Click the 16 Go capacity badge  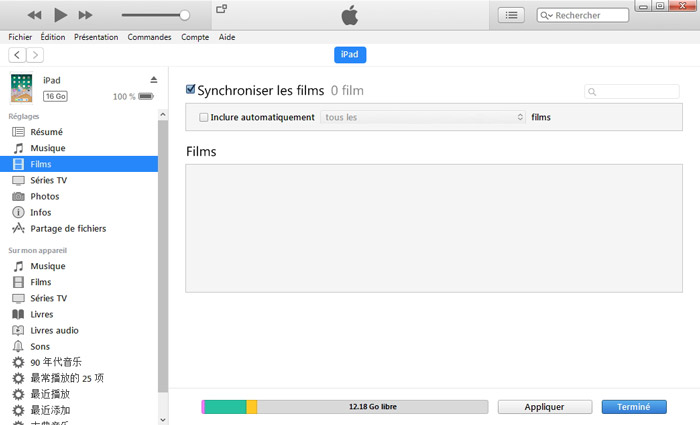(55, 96)
